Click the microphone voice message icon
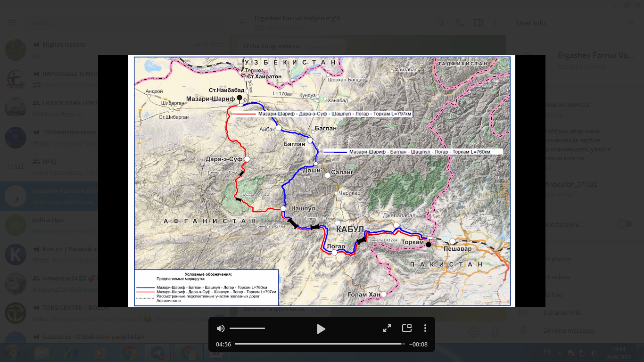This screenshot has width=644, height=362. [x=495, y=332]
